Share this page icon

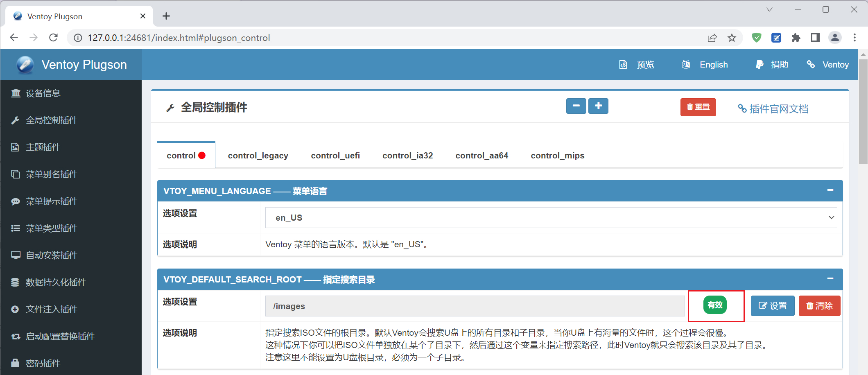tap(712, 38)
